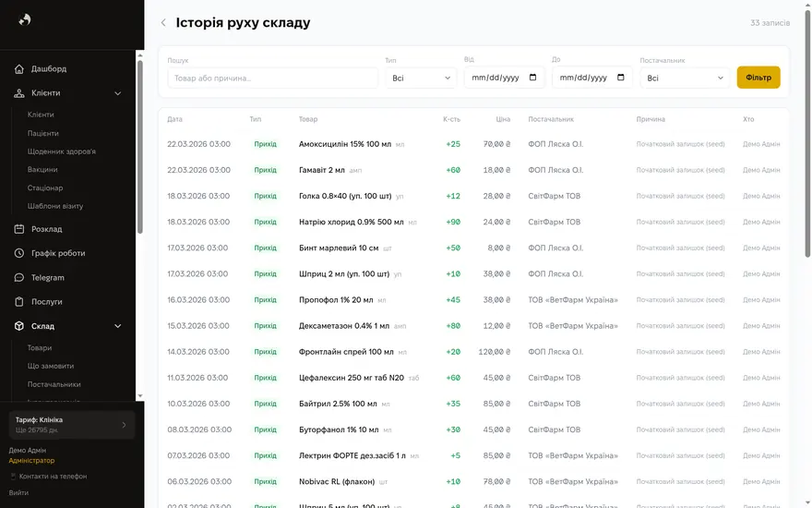Click the До date input
Viewport: 812px width, 508px height.
pos(592,78)
